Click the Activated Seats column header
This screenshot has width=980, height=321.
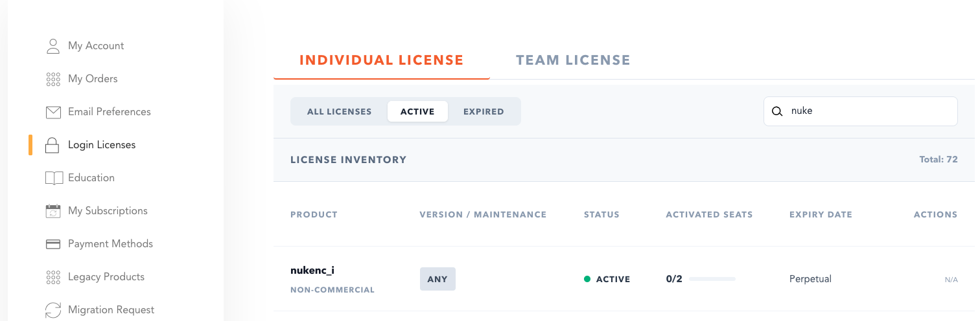click(x=709, y=214)
